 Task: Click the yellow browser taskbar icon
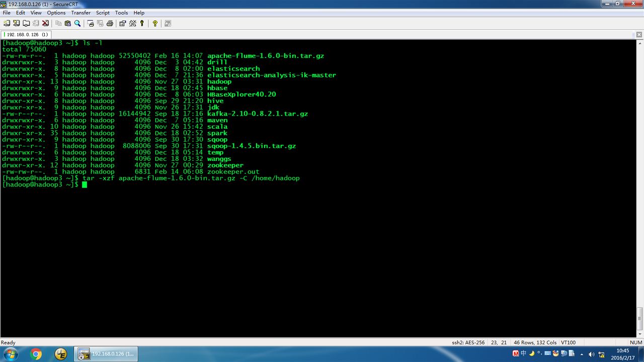[x=61, y=354]
